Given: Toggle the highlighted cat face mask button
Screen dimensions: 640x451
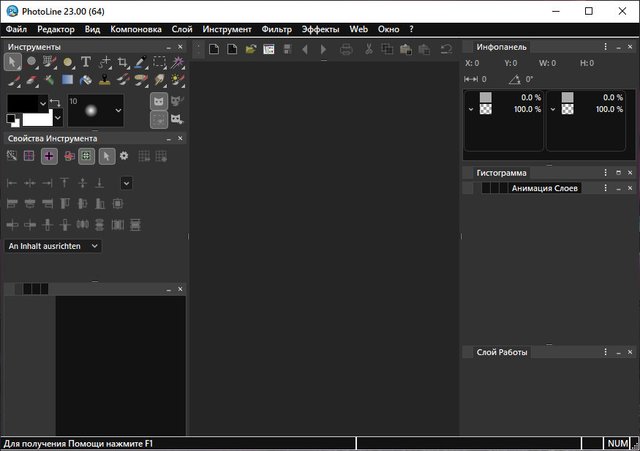Looking at the screenshot, I should (158, 102).
